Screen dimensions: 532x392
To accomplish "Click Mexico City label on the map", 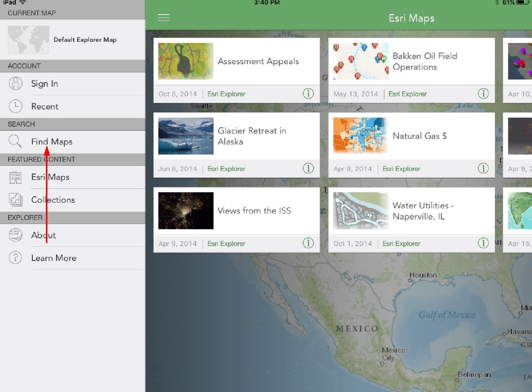I will (x=393, y=354).
